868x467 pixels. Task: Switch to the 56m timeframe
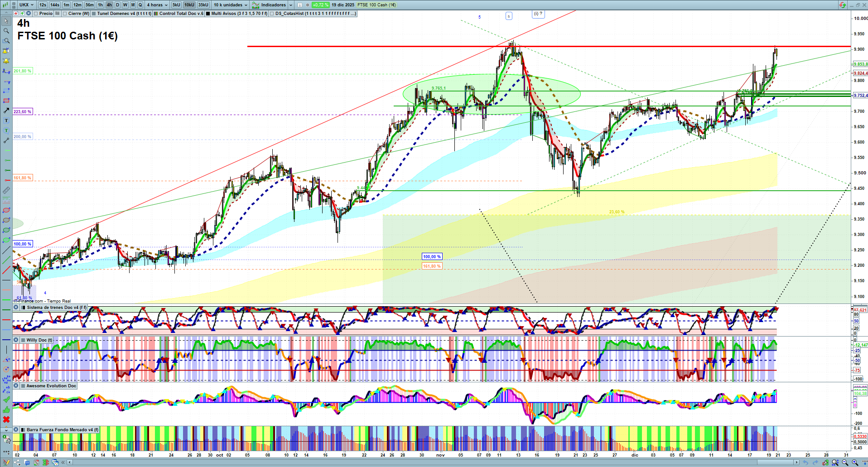point(90,5)
